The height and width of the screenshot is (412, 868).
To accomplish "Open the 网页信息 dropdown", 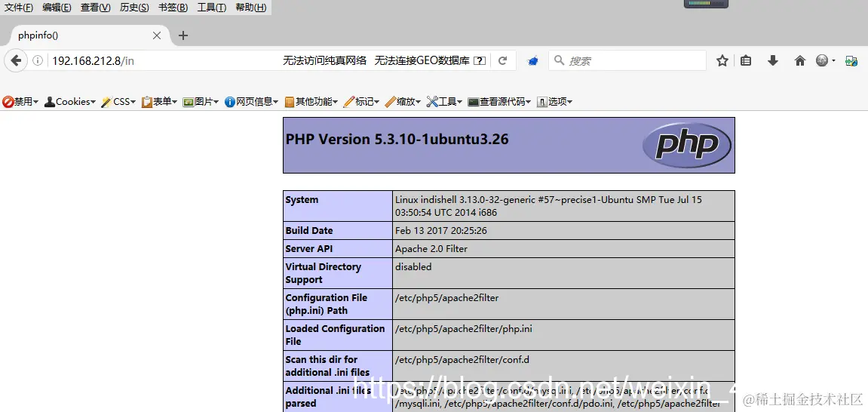I will (252, 102).
